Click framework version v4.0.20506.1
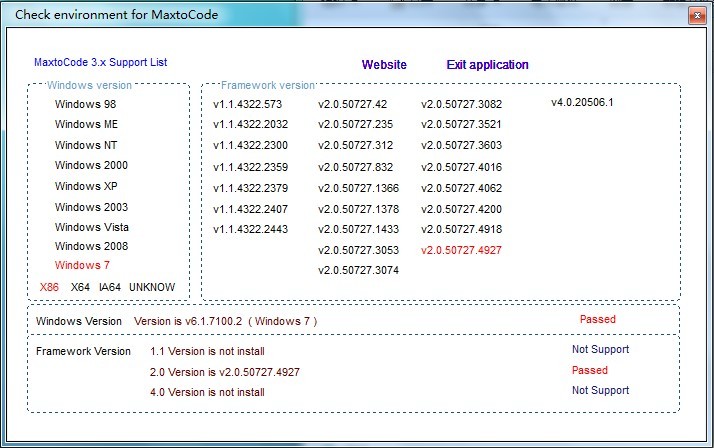 (582, 102)
